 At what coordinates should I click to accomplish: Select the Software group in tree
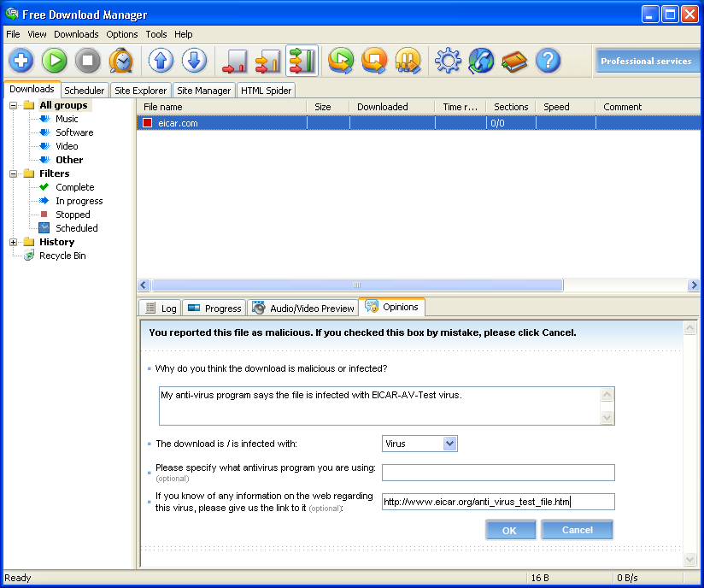click(74, 132)
